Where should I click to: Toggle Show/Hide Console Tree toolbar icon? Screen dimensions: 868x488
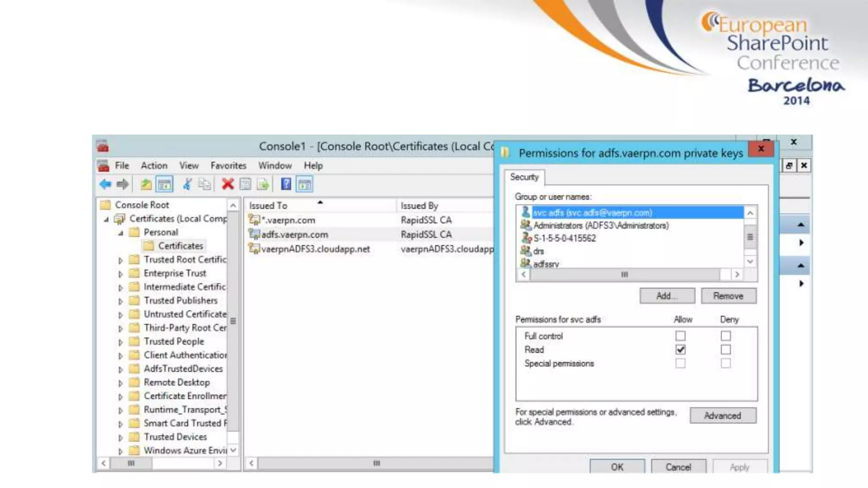coord(164,184)
